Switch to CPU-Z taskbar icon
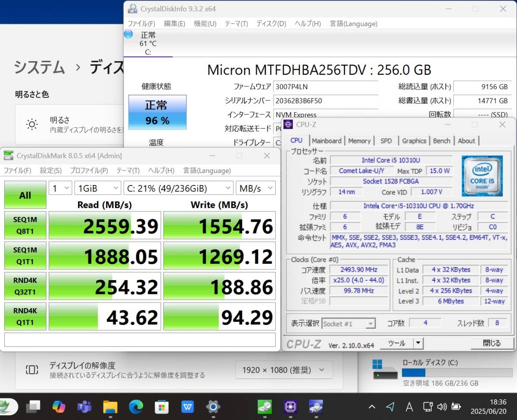Image resolution: width=517 pixels, height=420 pixels. 290,406
